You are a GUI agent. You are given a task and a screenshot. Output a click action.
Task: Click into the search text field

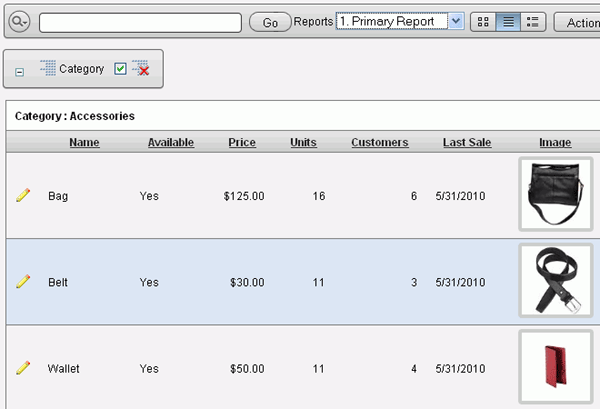140,21
